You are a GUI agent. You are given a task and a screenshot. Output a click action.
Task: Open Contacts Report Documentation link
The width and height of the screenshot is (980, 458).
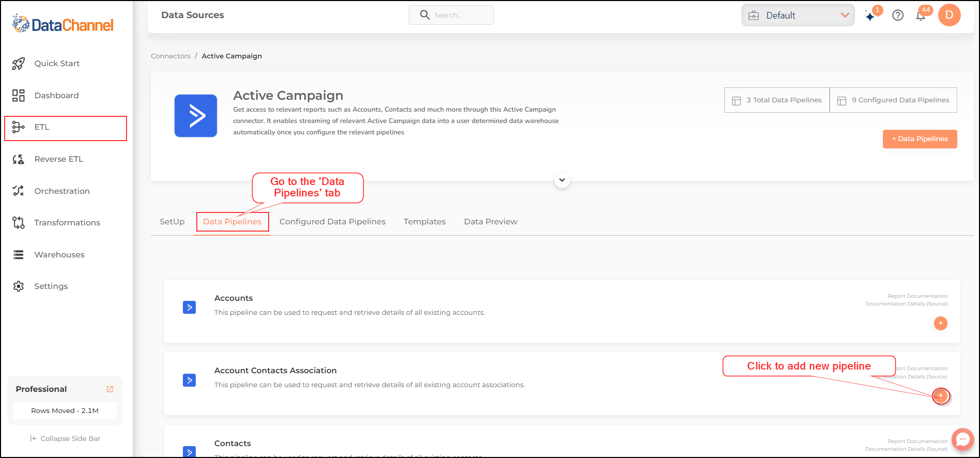[x=917, y=441]
